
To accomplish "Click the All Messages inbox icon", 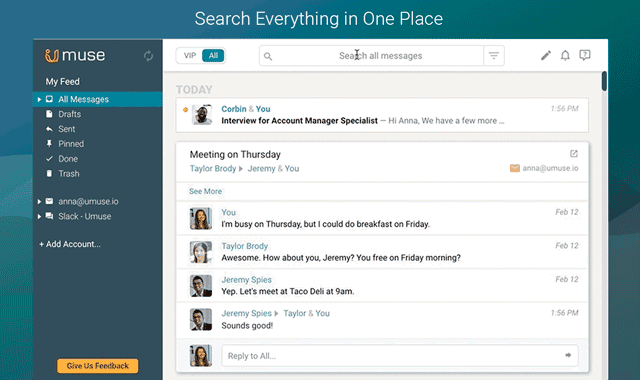I will (49, 99).
